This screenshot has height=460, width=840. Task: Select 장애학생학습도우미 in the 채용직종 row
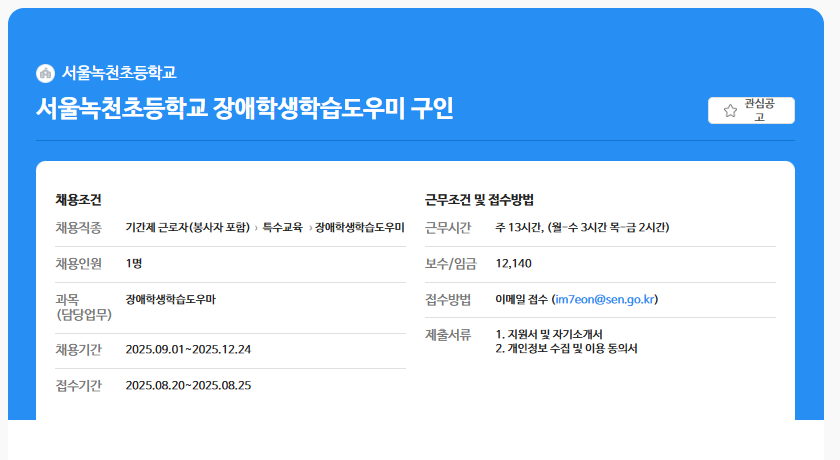coord(360,228)
